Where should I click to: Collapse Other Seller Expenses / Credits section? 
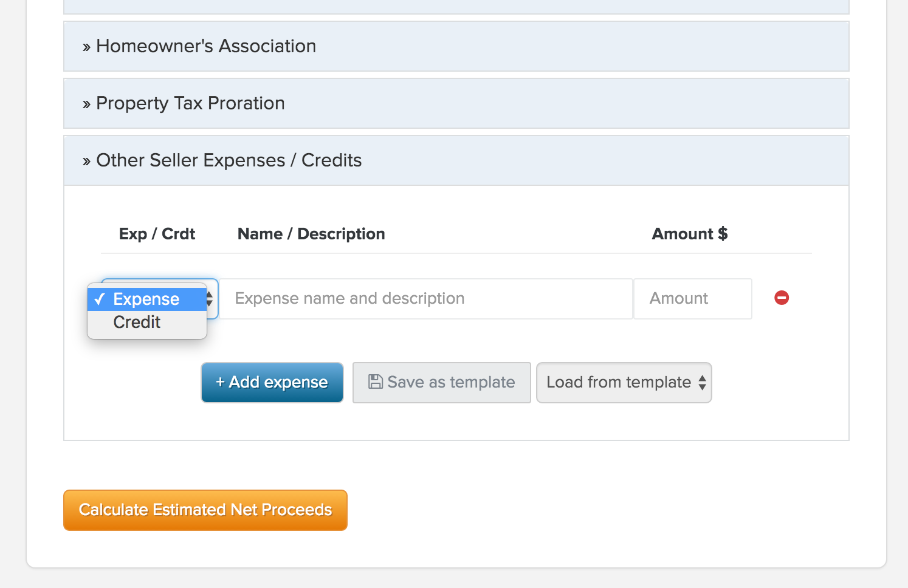click(x=456, y=160)
